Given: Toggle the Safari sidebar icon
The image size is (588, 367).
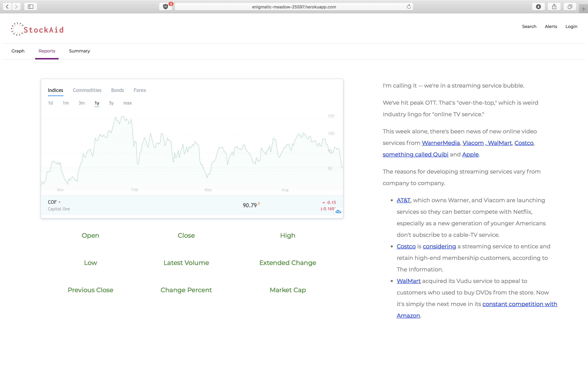Looking at the screenshot, I should coord(31,7).
